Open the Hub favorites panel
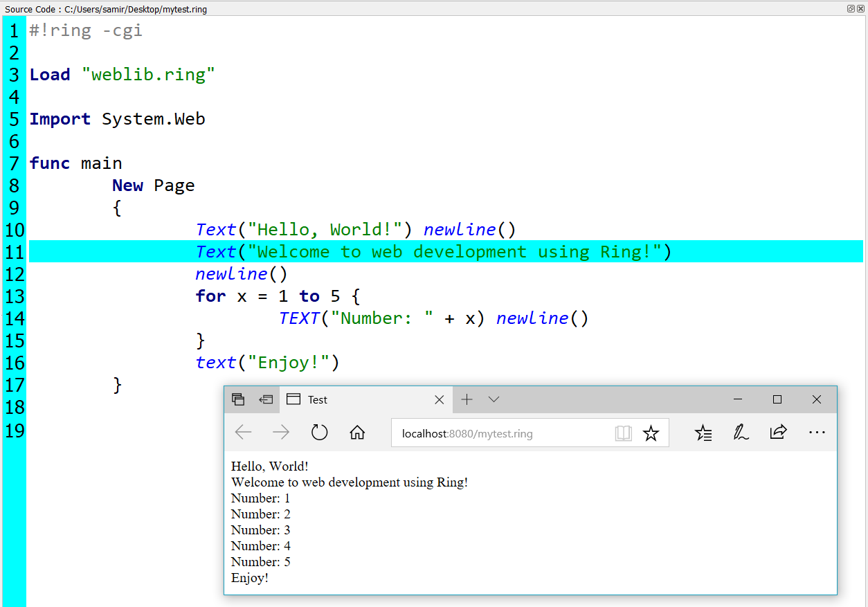The height and width of the screenshot is (607, 868). click(x=703, y=432)
